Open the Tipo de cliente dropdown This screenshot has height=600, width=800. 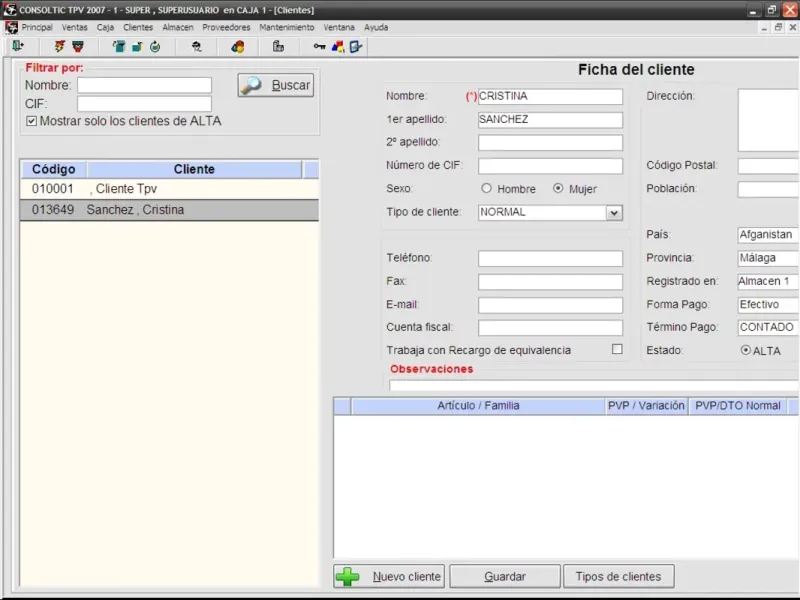tap(614, 212)
